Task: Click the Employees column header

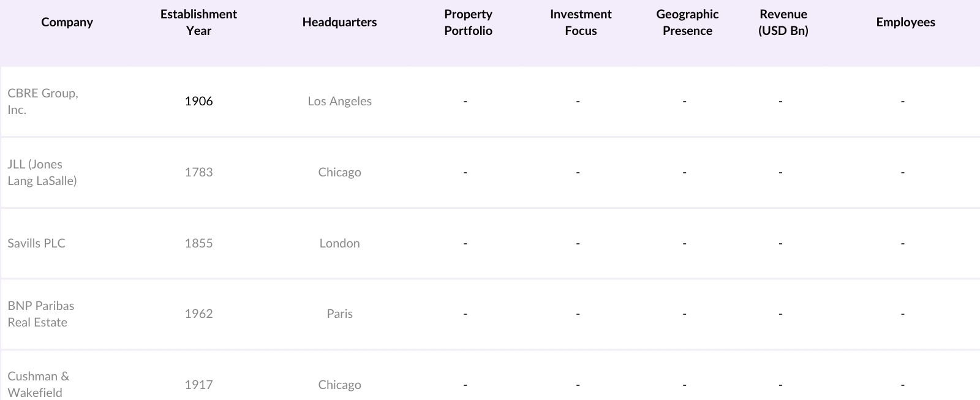Action: coord(905,22)
